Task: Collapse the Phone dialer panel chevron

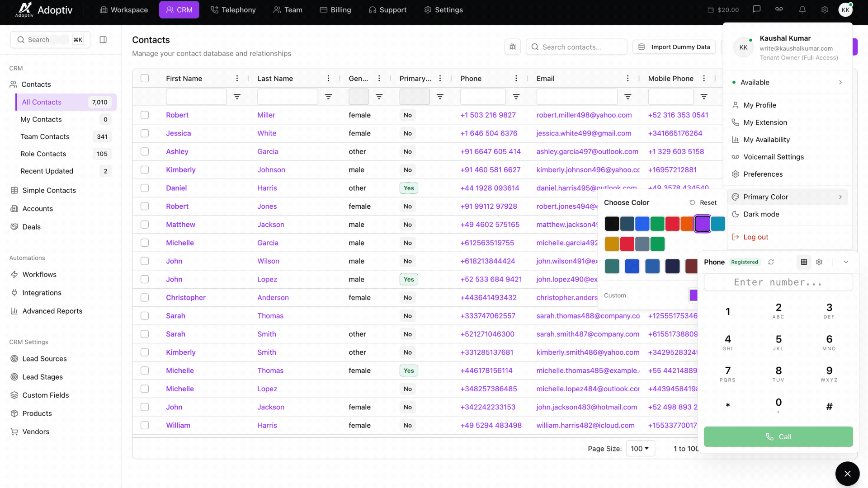Action: click(x=846, y=262)
